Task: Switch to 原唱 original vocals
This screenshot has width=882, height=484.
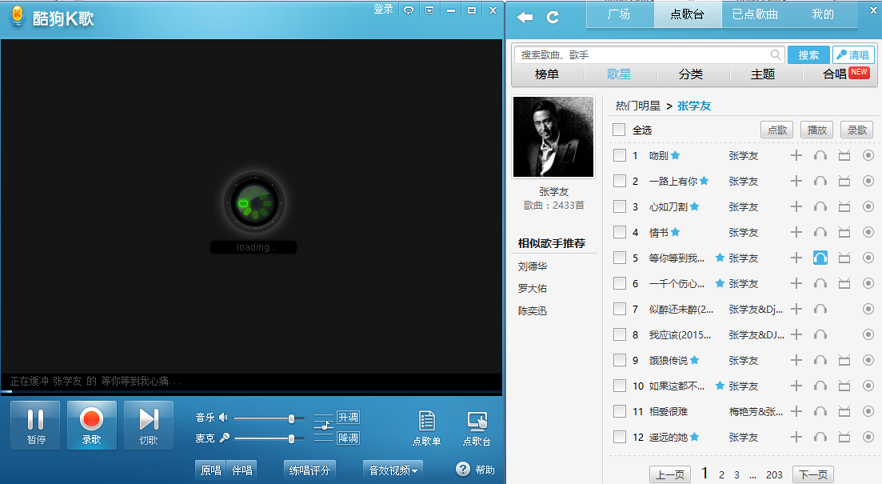Action: tap(211, 470)
